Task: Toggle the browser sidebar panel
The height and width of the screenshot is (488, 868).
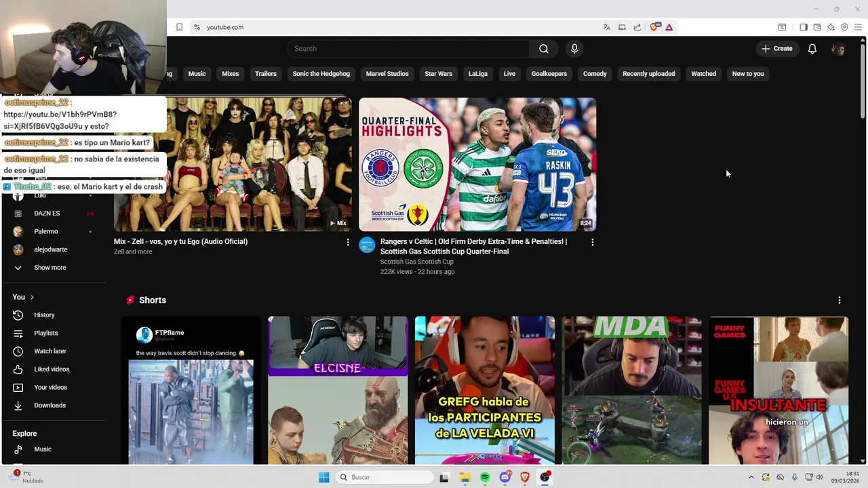Action: point(804,27)
